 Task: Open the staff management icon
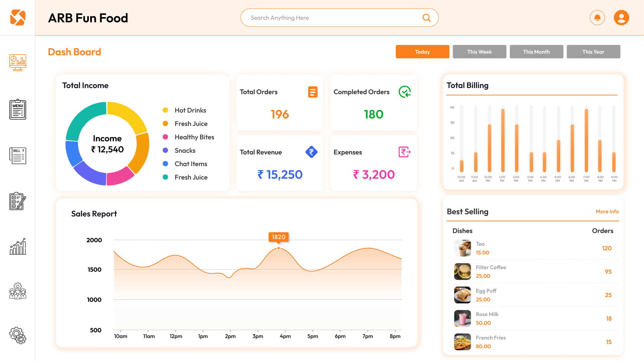click(x=17, y=291)
